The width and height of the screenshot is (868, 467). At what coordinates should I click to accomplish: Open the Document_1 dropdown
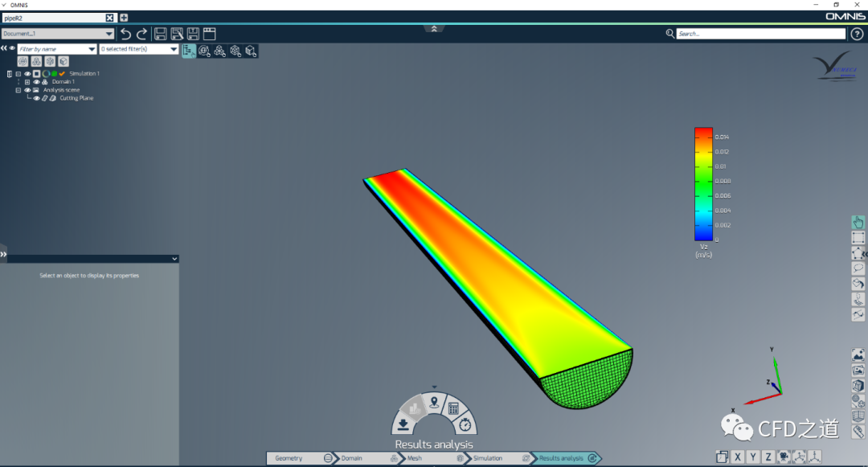(x=58, y=34)
